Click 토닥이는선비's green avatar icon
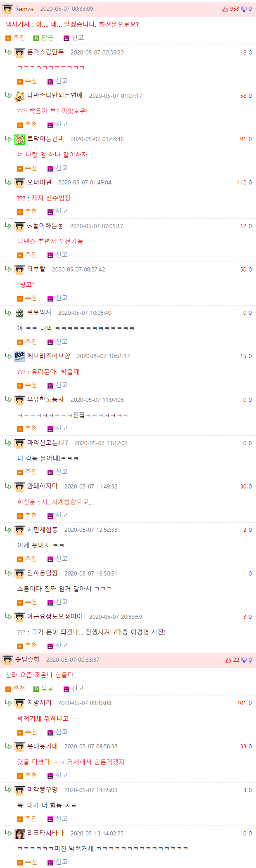 coord(19,139)
